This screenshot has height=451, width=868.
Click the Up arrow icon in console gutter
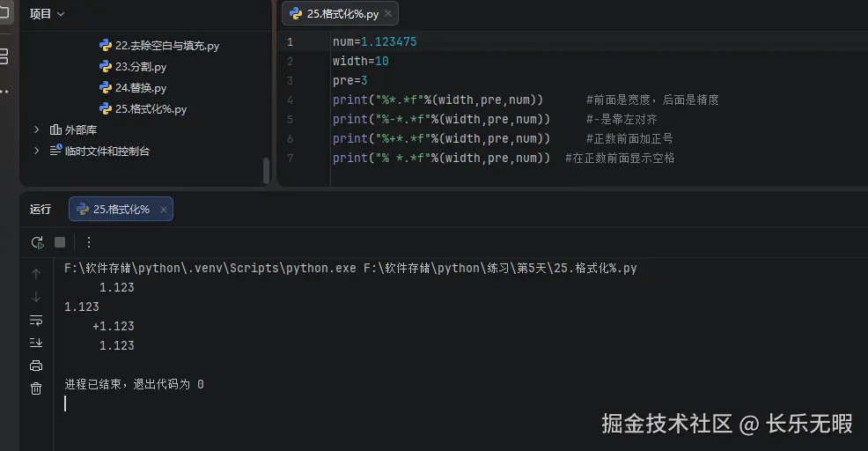point(36,274)
